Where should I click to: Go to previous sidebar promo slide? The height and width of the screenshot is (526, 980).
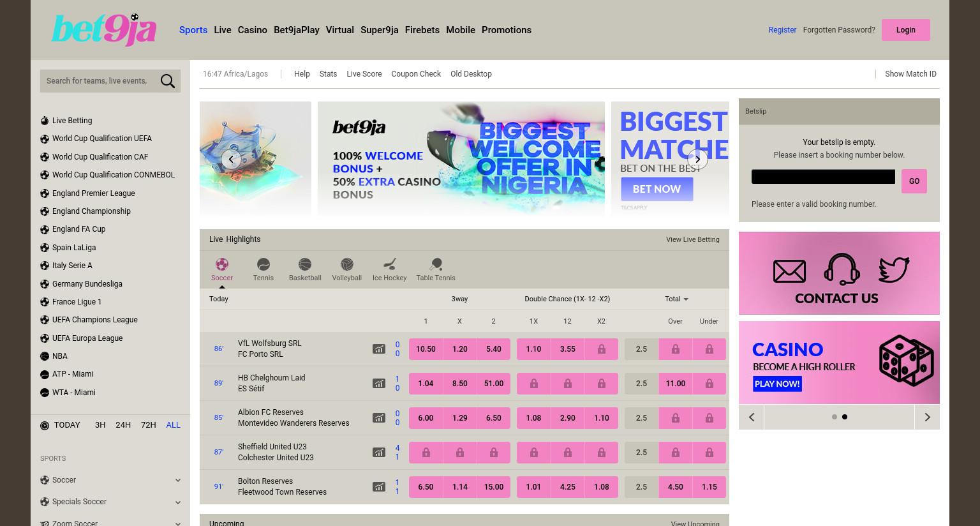pos(752,417)
